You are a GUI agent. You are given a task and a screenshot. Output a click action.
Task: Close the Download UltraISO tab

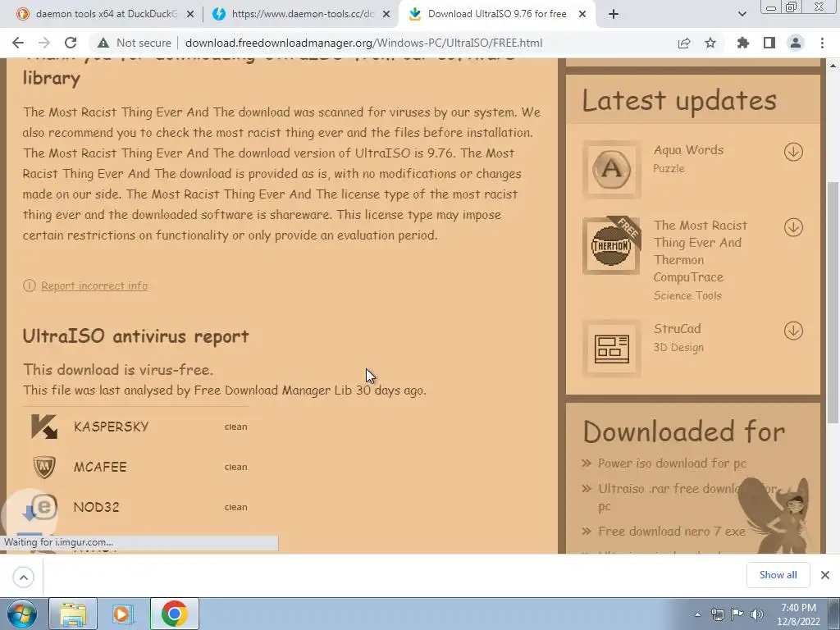pos(582,15)
